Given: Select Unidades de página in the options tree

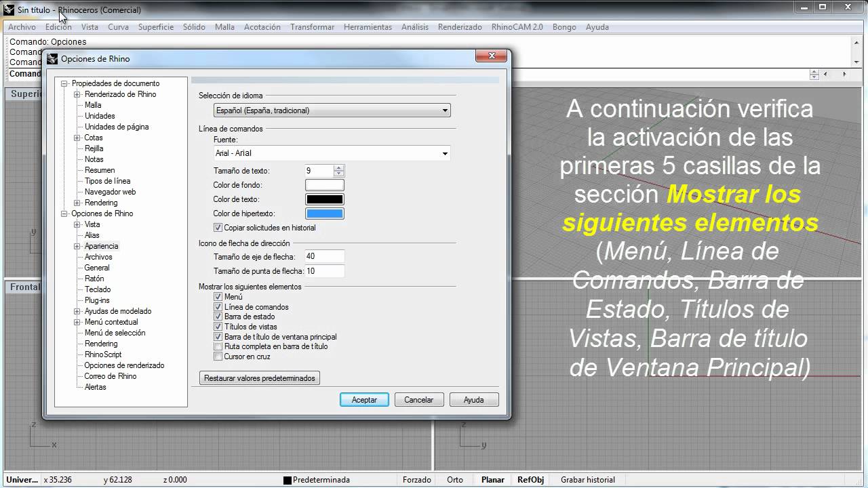Looking at the screenshot, I should point(117,127).
